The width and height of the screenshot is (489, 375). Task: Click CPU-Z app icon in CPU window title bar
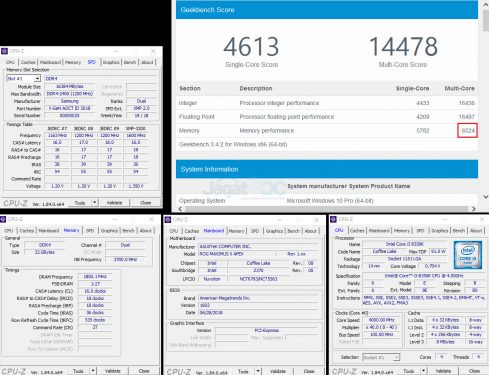coord(333,219)
